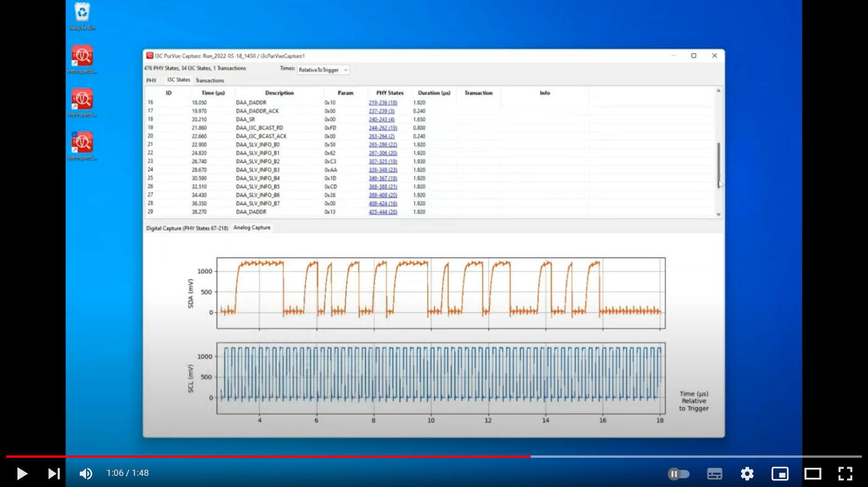
Task: Skip to the next video
Action: 54,474
